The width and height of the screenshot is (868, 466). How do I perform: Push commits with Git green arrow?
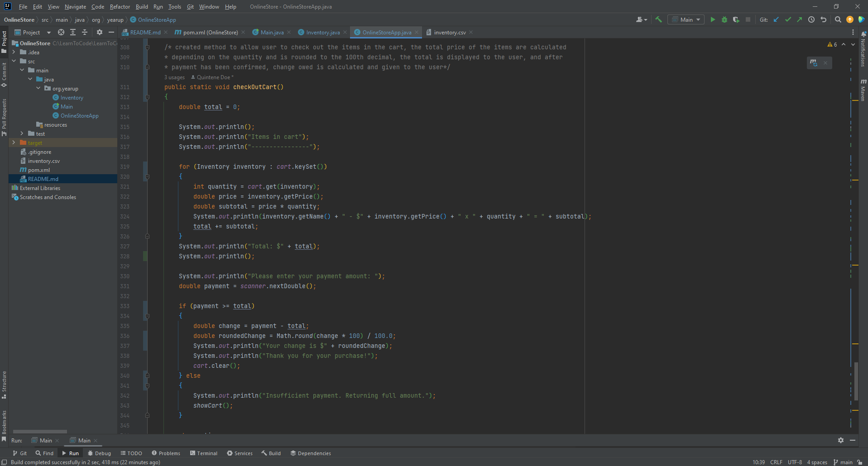[x=800, y=19]
